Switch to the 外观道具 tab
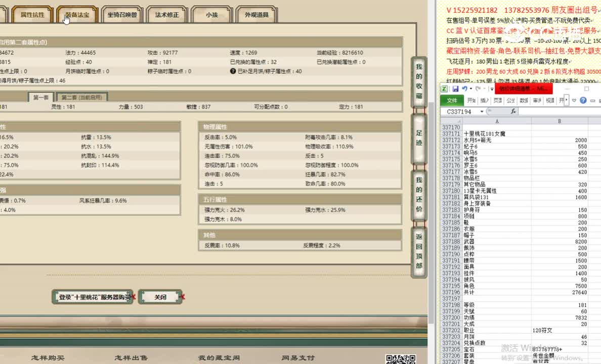Viewport: 601px width, 364px height. 256,15
